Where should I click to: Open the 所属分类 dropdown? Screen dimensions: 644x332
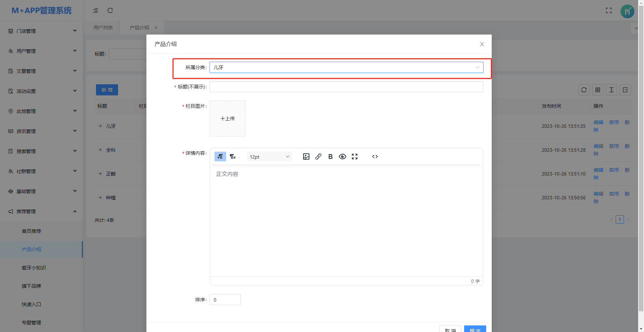[x=346, y=67]
